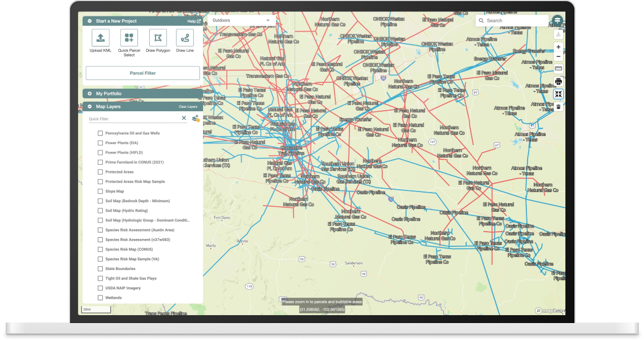
Task: Clear the Quick Filter with the X
Action: [x=184, y=118]
